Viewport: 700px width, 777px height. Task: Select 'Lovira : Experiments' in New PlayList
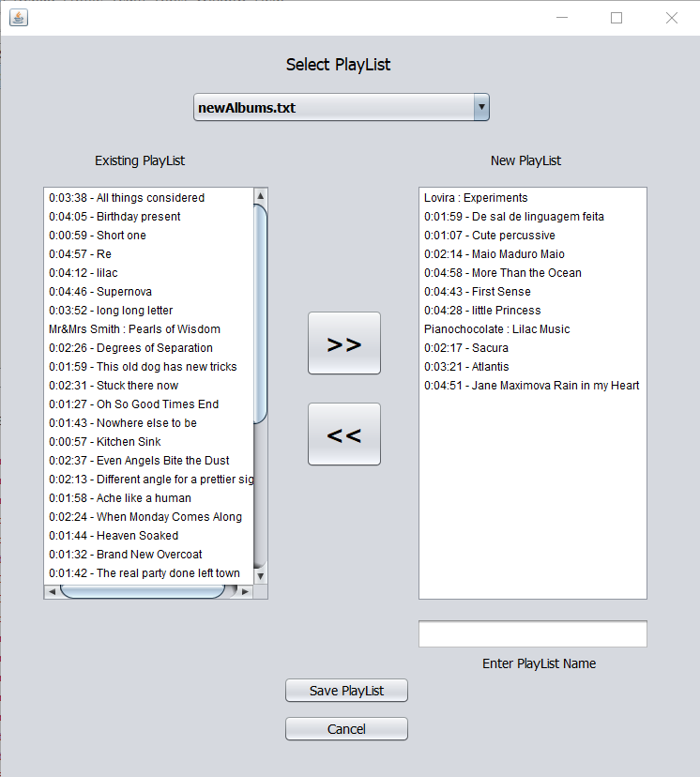[533, 198]
